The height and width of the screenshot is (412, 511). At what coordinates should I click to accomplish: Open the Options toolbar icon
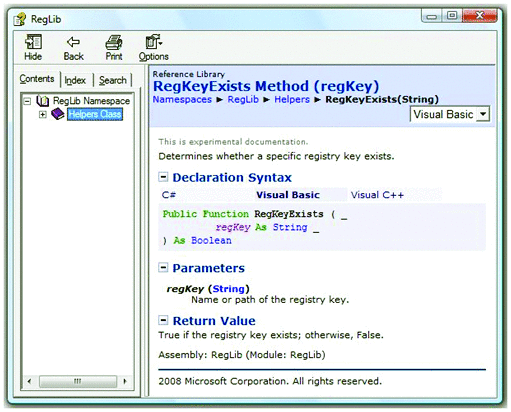tap(153, 42)
